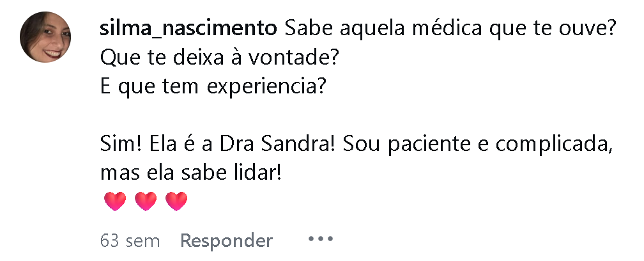Click the last heart emoji

[176, 202]
